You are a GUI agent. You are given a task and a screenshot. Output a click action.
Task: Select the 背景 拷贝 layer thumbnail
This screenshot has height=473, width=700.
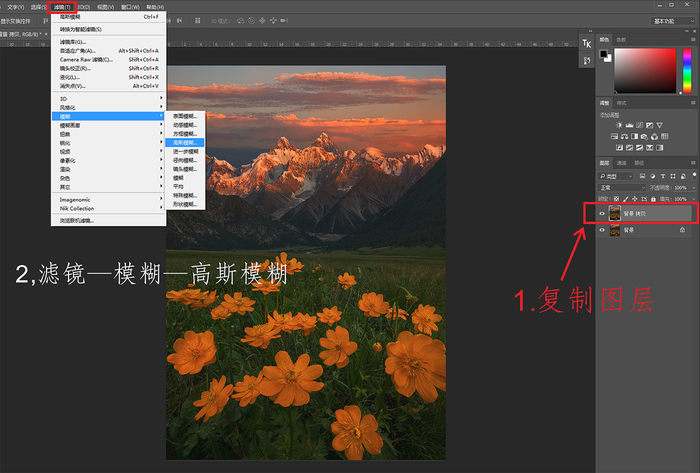point(615,213)
